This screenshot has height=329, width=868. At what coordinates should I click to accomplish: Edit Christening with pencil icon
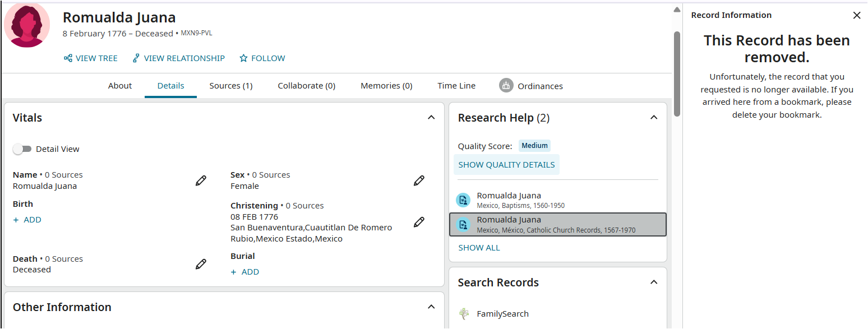click(419, 222)
